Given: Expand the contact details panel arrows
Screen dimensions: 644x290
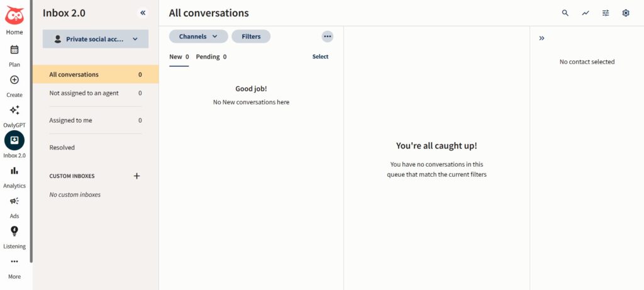Looking at the screenshot, I should tap(541, 38).
